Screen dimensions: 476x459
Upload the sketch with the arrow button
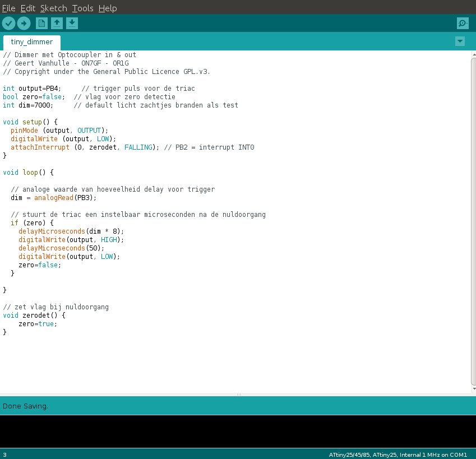[x=24, y=23]
